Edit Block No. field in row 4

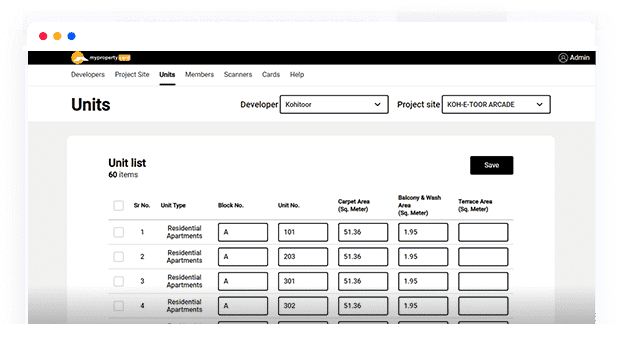(x=243, y=306)
